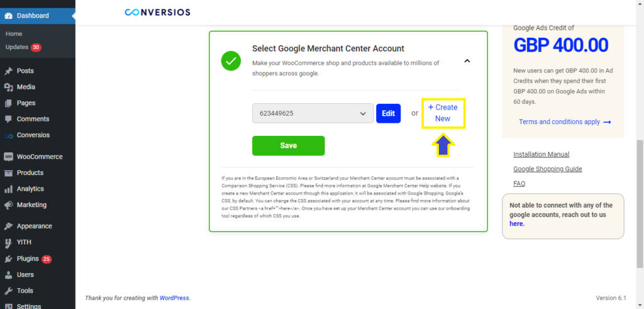Click the 'Google Ads Credit of' text

[543, 28]
